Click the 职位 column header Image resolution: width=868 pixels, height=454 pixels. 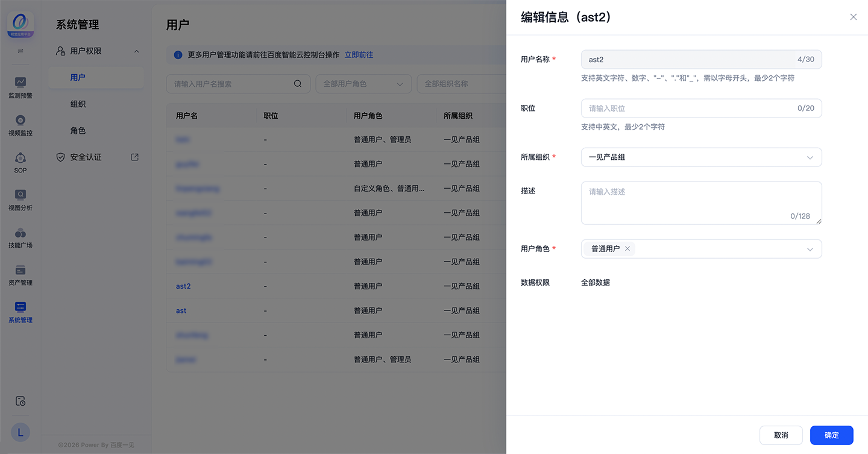point(271,116)
